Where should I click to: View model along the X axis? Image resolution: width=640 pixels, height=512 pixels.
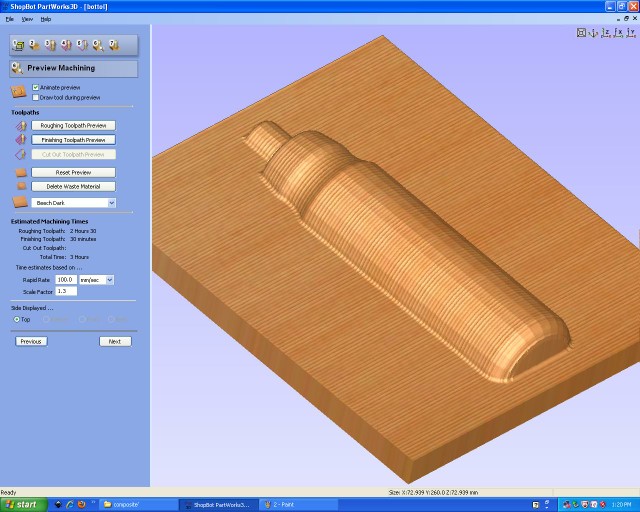[618, 33]
